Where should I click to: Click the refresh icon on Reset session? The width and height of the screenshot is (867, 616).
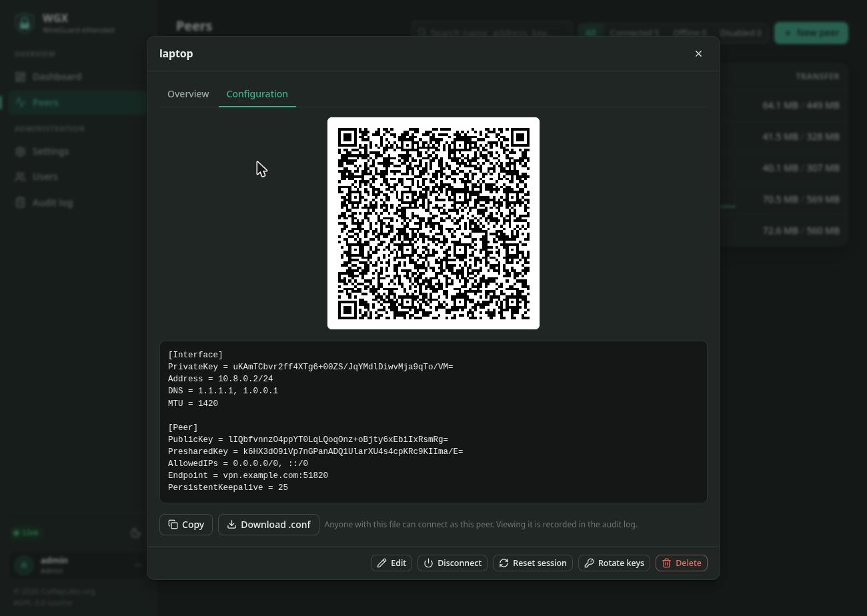click(504, 563)
